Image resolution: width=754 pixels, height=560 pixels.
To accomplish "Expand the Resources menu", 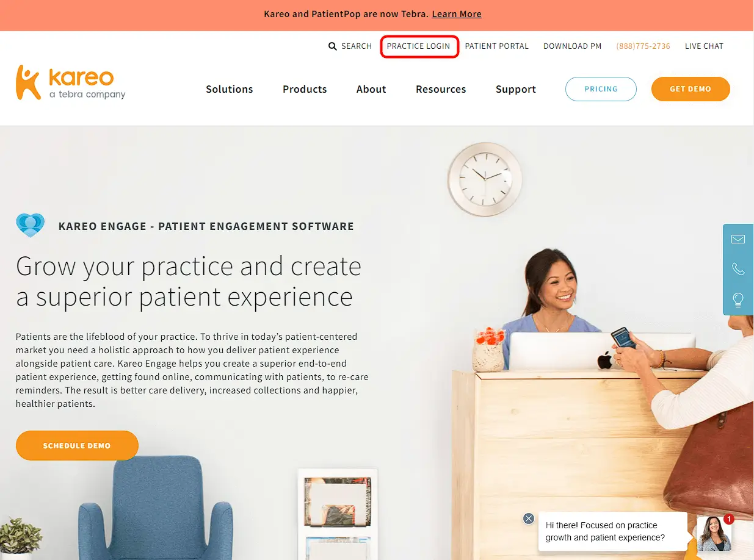I will tap(441, 89).
